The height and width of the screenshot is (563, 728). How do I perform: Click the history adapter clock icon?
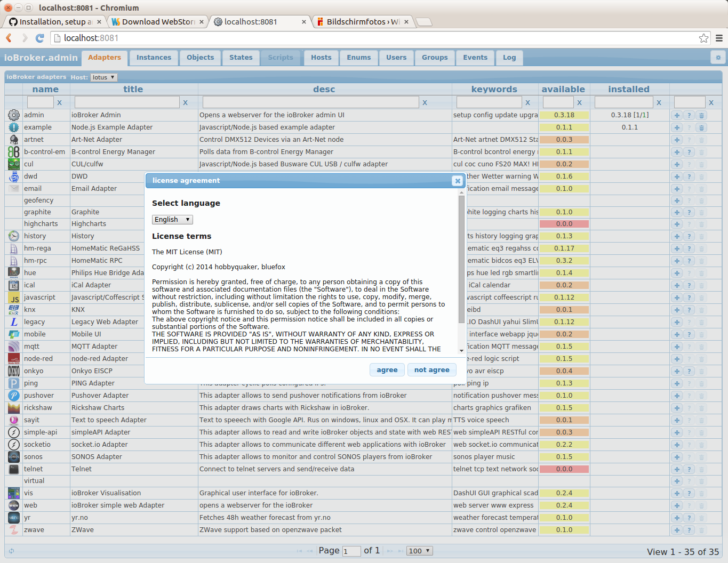click(14, 236)
